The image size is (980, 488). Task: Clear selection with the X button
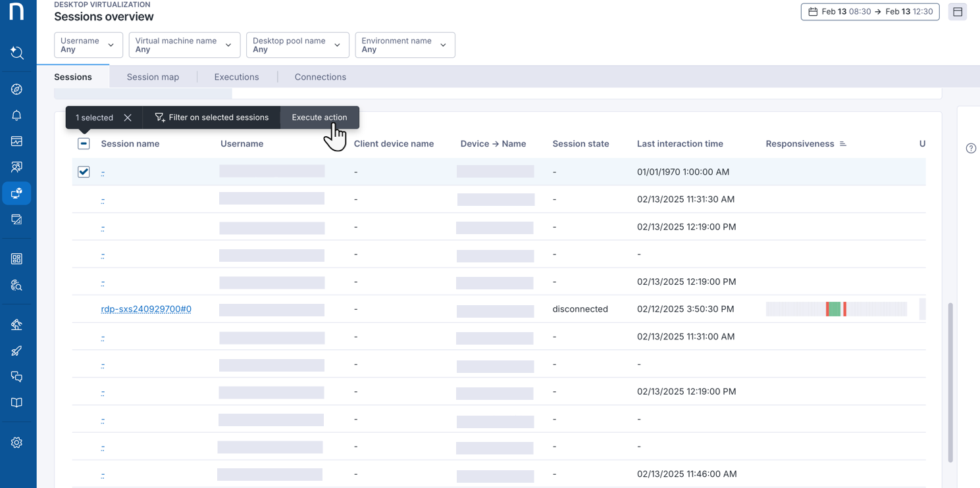(128, 118)
